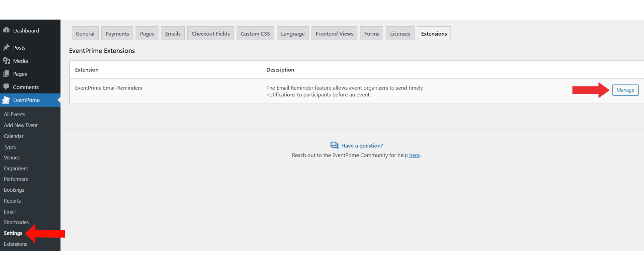Open the Shortcodes submenu item
Image resolution: width=644 pixels, height=271 pixels.
16,222
